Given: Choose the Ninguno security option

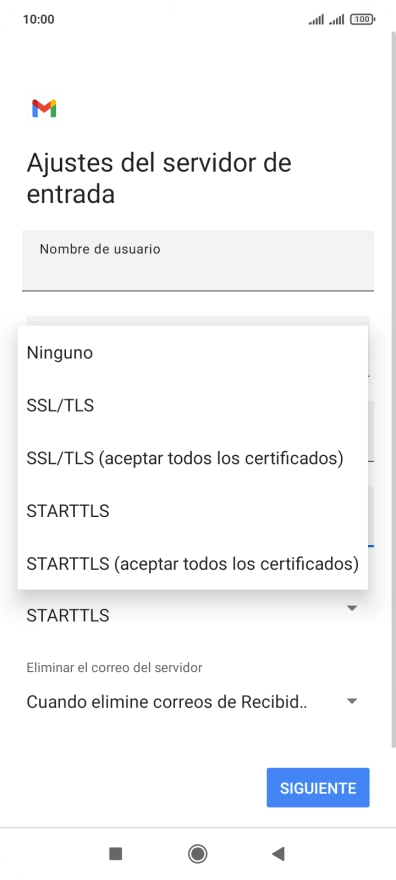Looking at the screenshot, I should [x=192, y=353].
